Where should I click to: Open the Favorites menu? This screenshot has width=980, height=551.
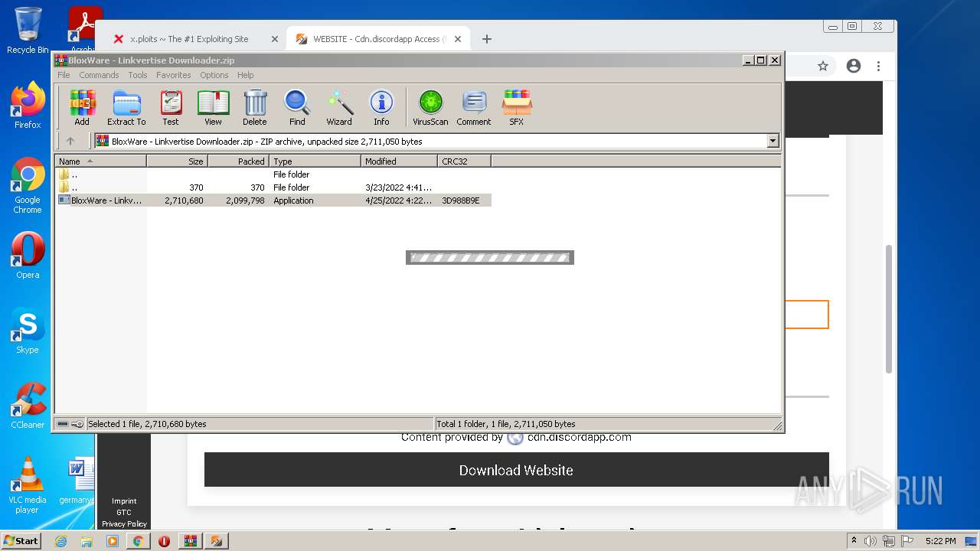174,75
